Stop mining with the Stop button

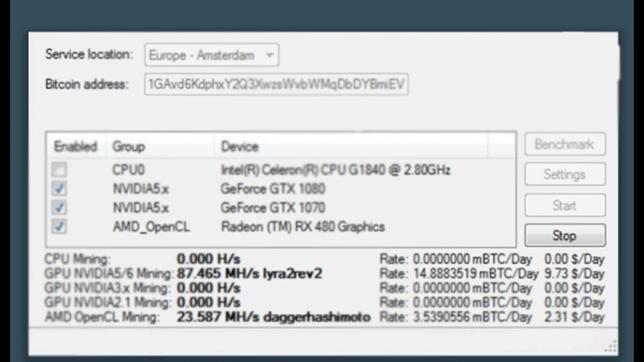click(x=565, y=236)
